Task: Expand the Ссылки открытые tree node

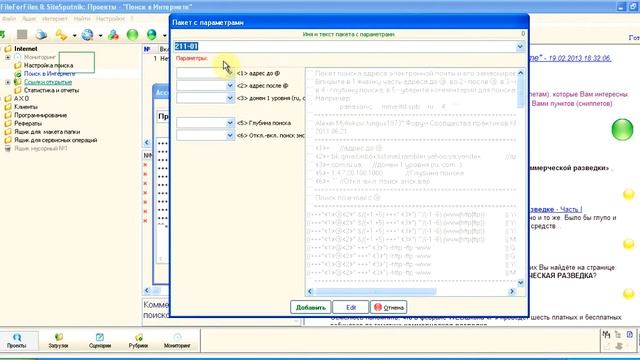Action: pyautogui.click(x=8, y=82)
